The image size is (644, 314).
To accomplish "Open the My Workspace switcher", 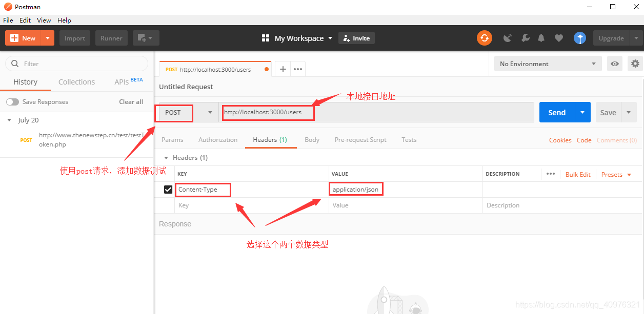I will [297, 38].
